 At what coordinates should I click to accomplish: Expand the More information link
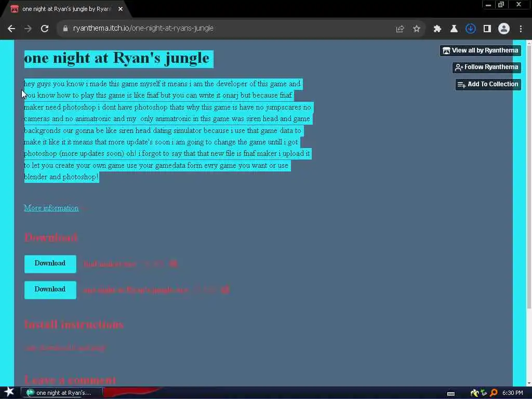tap(51, 208)
